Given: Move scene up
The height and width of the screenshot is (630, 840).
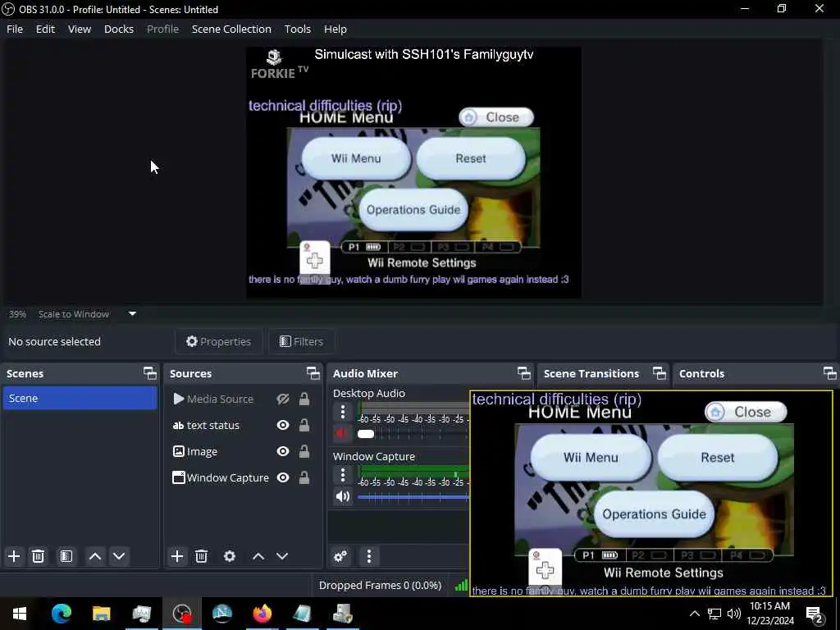Looking at the screenshot, I should pos(95,556).
